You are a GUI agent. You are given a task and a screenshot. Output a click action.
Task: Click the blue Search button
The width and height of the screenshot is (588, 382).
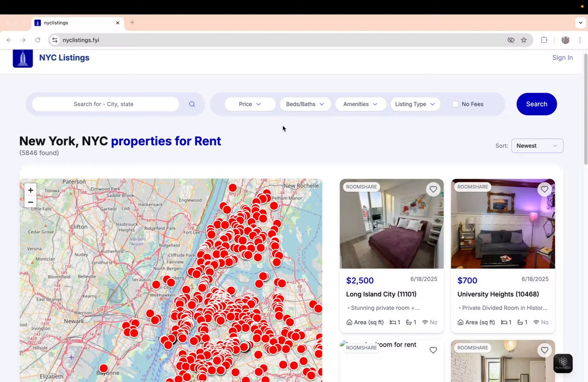click(537, 104)
